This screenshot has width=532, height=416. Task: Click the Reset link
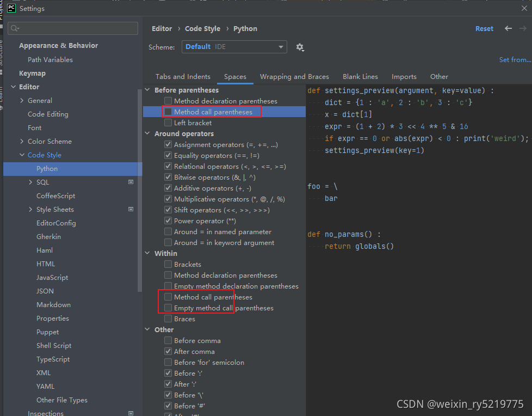click(x=484, y=29)
